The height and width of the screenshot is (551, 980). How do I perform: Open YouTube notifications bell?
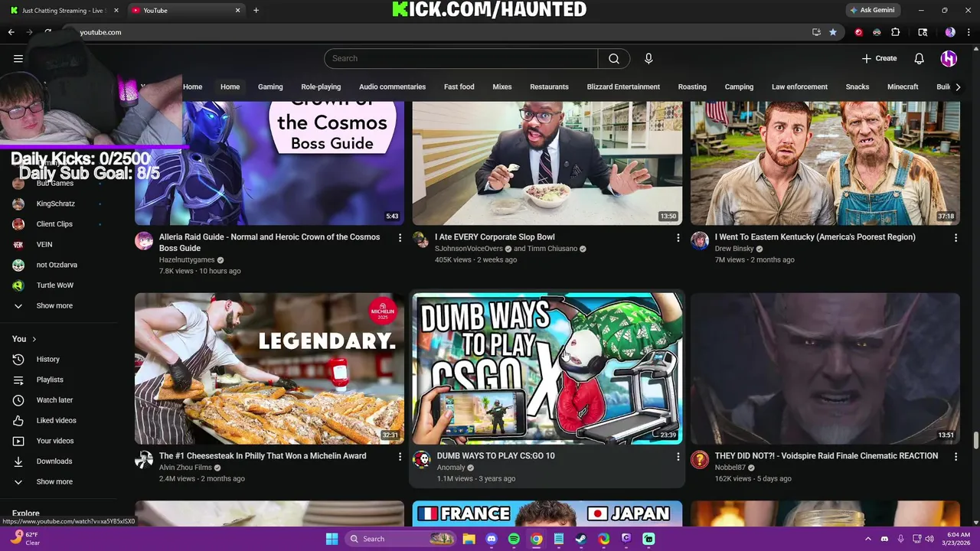coord(920,58)
